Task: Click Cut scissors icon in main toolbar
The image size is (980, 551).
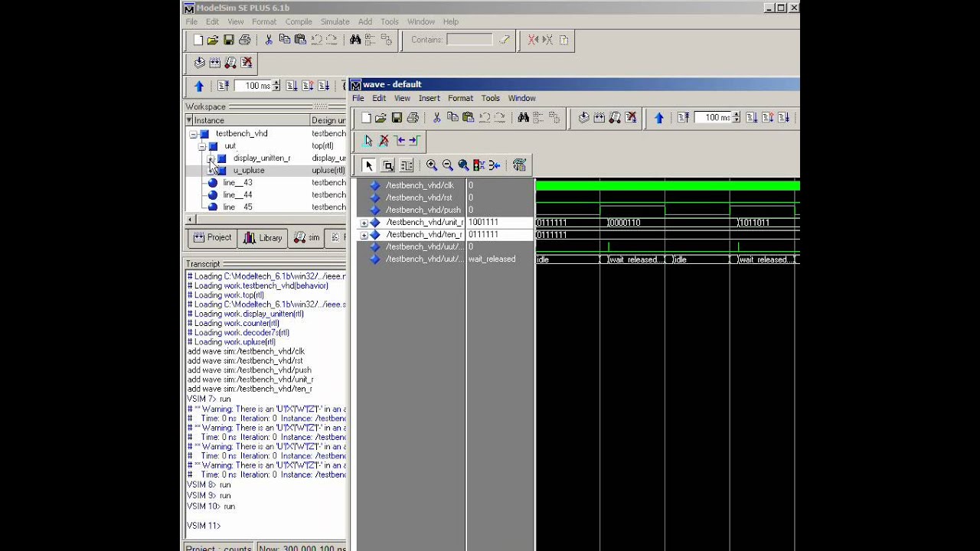Action: (x=268, y=40)
